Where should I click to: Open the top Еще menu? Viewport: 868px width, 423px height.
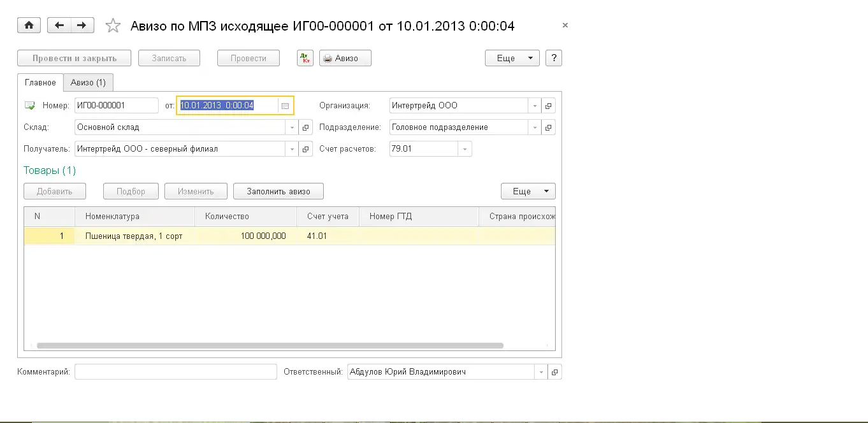click(512, 58)
